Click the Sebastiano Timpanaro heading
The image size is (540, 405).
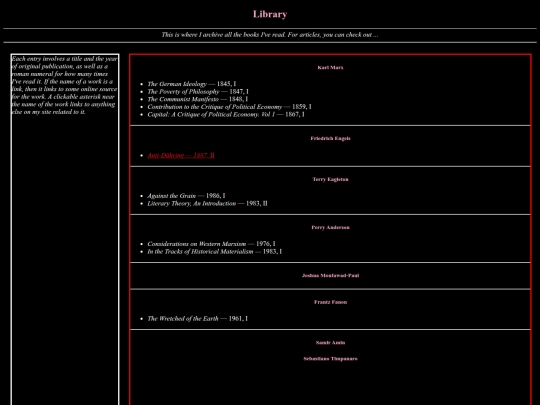click(x=330, y=359)
